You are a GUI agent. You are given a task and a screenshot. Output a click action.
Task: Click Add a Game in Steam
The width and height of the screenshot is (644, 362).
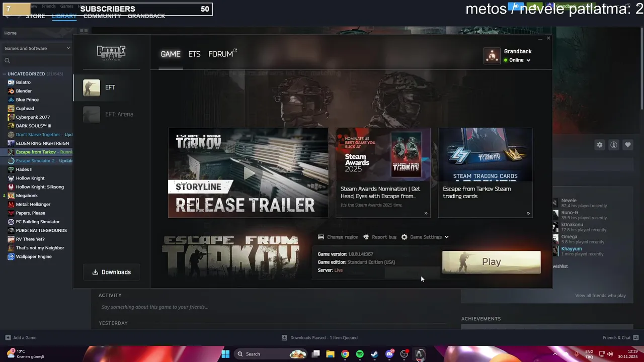click(21, 338)
